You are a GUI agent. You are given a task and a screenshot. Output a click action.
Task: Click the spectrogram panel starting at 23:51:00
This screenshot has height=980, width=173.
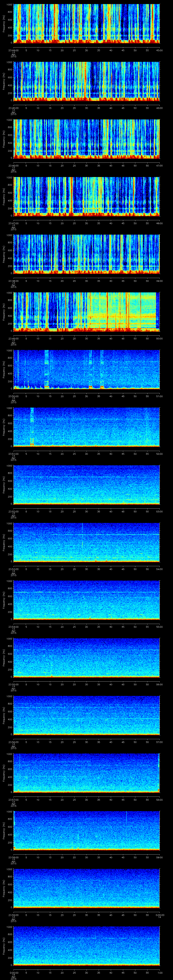pos(87,427)
